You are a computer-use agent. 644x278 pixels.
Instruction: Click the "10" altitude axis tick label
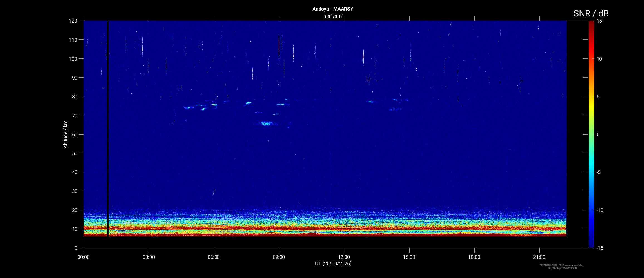point(74,229)
